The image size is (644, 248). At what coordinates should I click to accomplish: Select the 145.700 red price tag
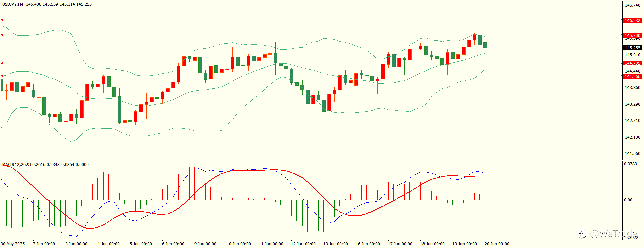tap(632, 35)
